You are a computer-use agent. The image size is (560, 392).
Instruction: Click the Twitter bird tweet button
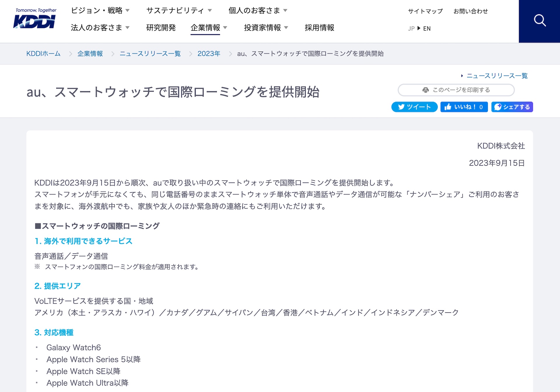pyautogui.click(x=414, y=107)
